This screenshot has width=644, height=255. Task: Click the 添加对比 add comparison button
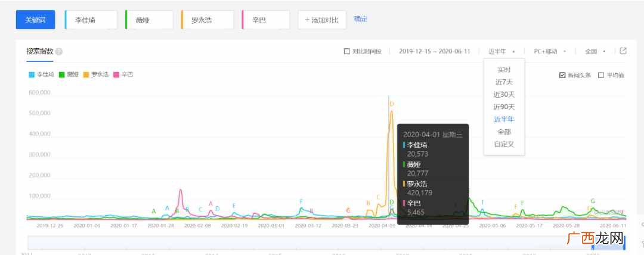[322, 20]
